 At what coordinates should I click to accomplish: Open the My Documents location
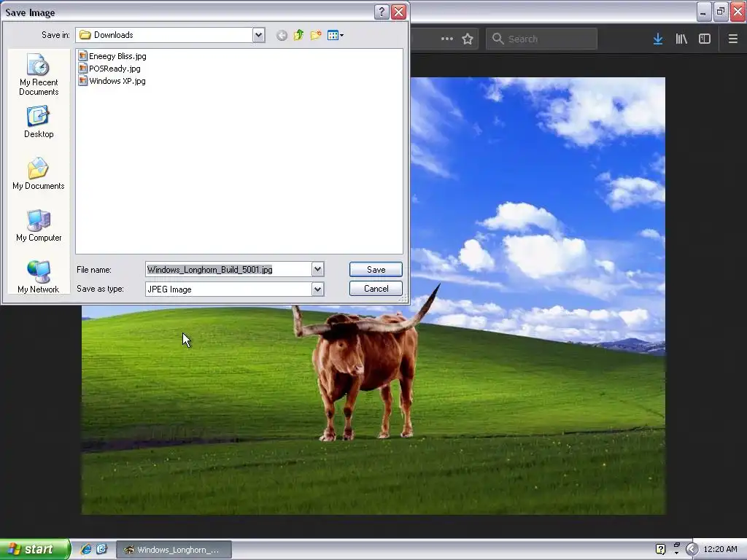(39, 174)
